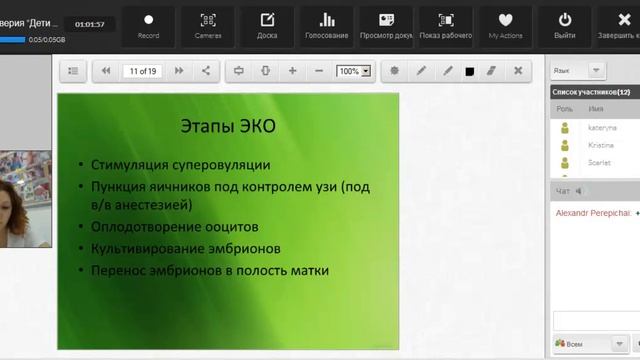Viewport: 640px width, 360px height.
Task: Select participant kateryna
Action: coord(602,128)
